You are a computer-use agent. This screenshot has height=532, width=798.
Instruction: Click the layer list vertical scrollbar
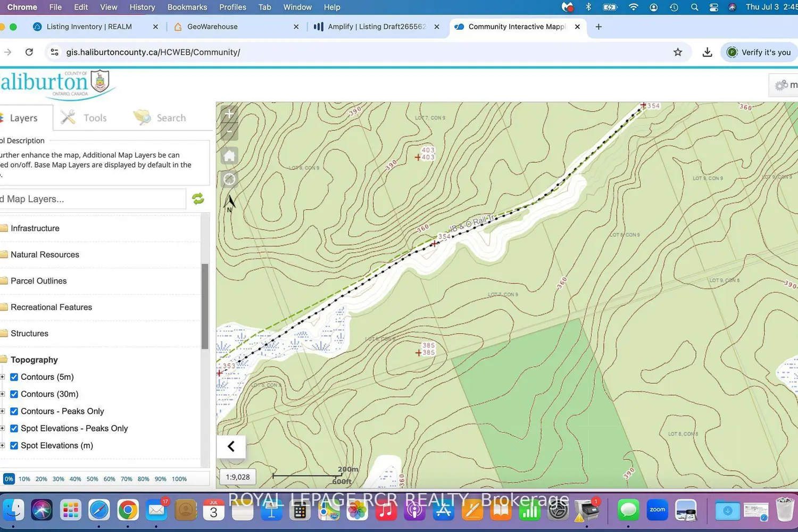tap(205, 306)
